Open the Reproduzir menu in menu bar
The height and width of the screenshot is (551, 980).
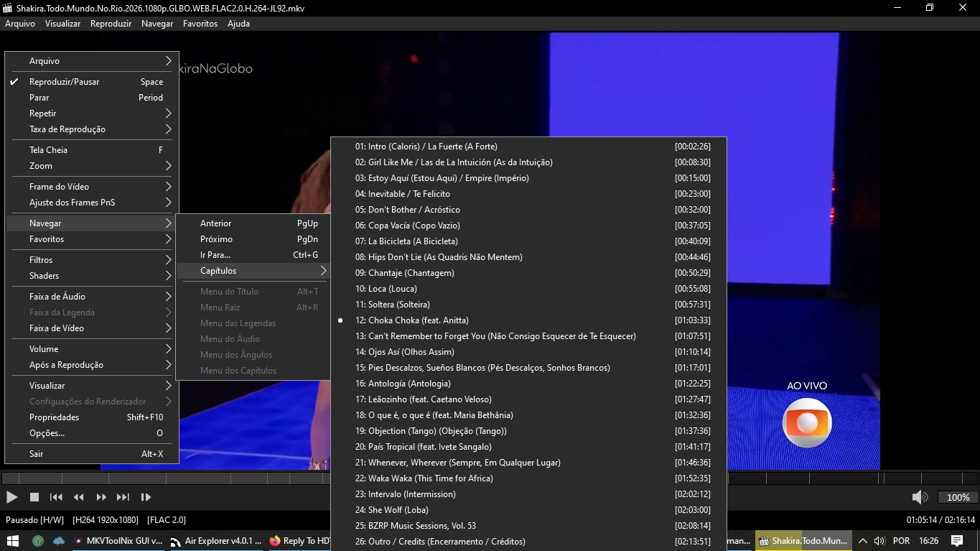111,24
